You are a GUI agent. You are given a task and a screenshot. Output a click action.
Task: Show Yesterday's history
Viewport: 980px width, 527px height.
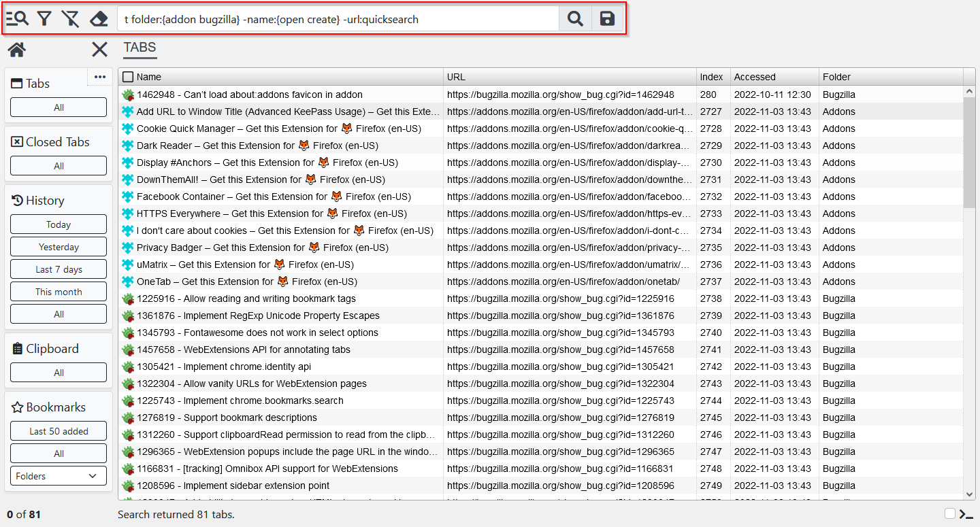point(59,247)
